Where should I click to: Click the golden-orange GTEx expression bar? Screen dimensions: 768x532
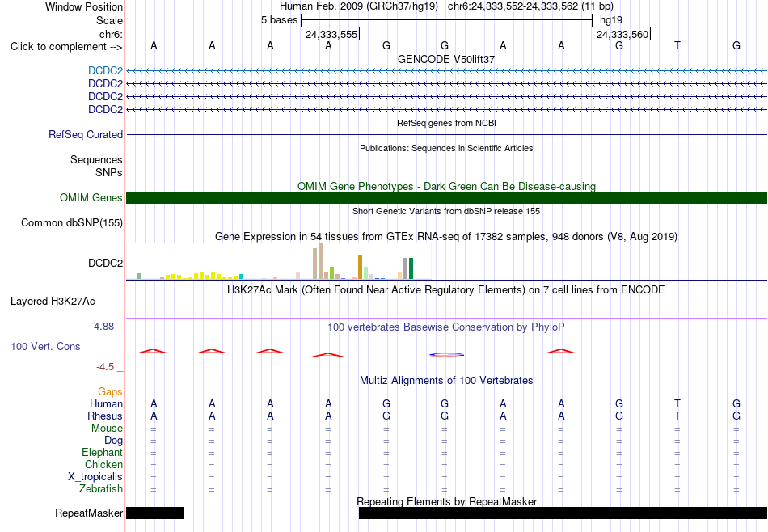click(360, 268)
